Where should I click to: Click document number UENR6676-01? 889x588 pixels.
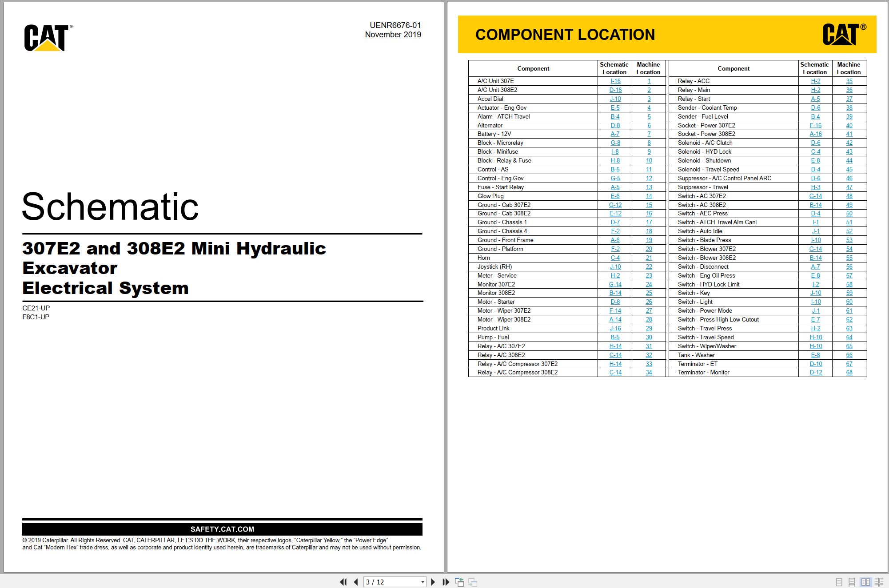coord(395,25)
